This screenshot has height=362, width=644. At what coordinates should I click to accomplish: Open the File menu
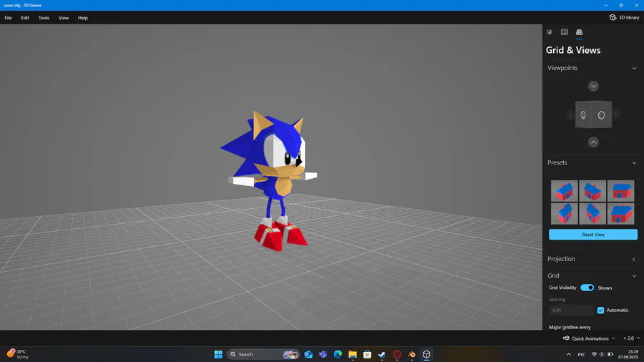point(8,18)
